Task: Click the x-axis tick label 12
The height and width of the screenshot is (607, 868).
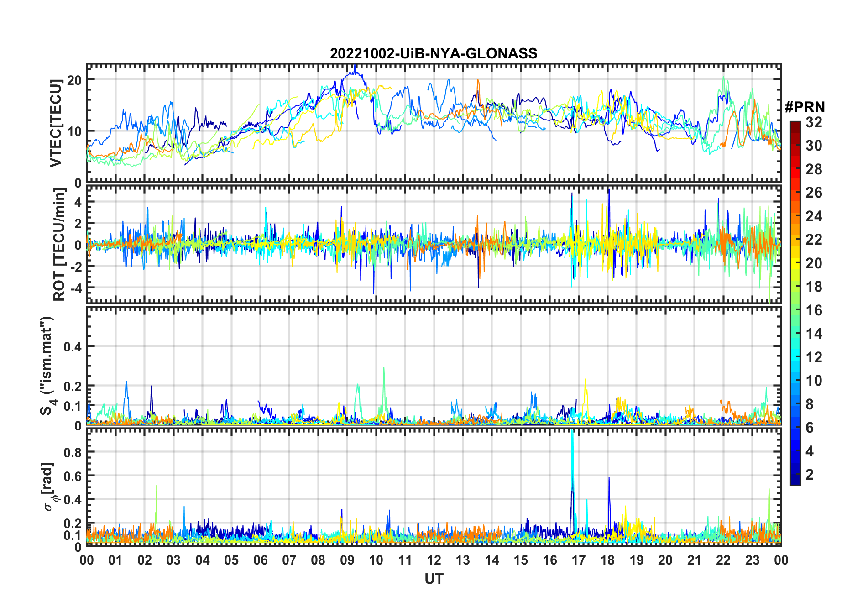Action: (x=434, y=560)
